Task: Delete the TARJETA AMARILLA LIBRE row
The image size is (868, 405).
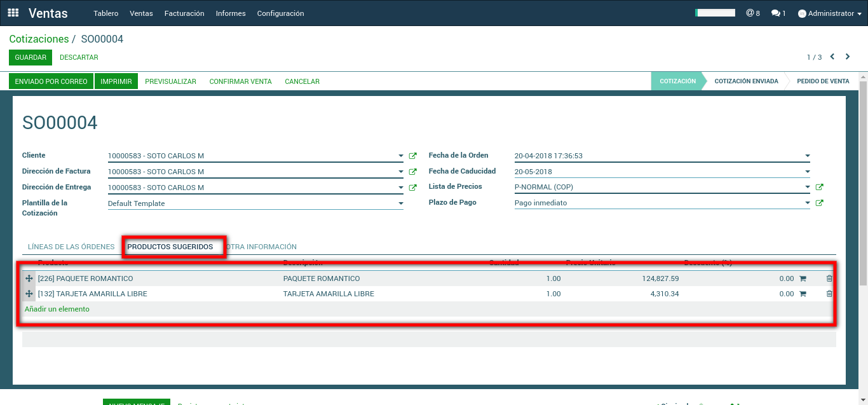Action: (829, 294)
